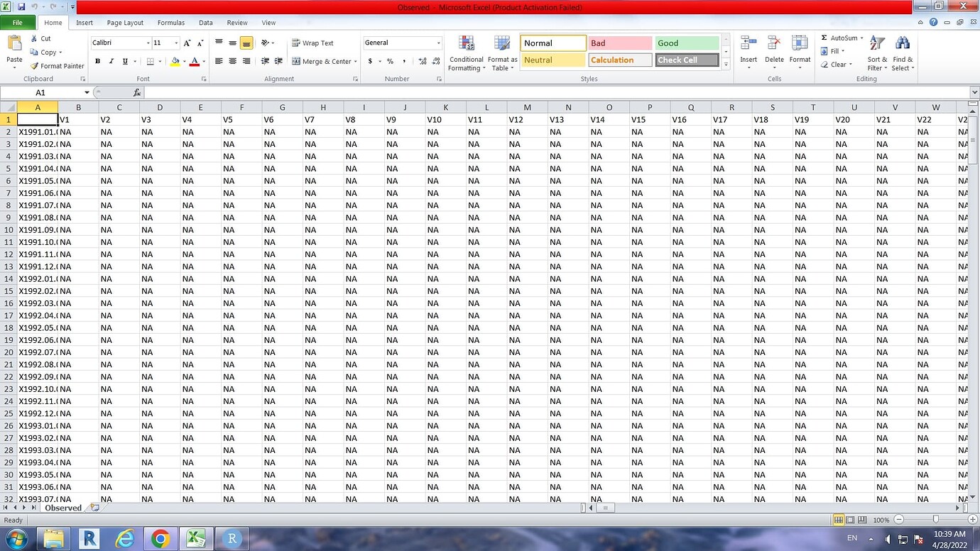Screen dimensions: 980x551
Task: Toggle Underline formatting
Action: (x=125, y=62)
